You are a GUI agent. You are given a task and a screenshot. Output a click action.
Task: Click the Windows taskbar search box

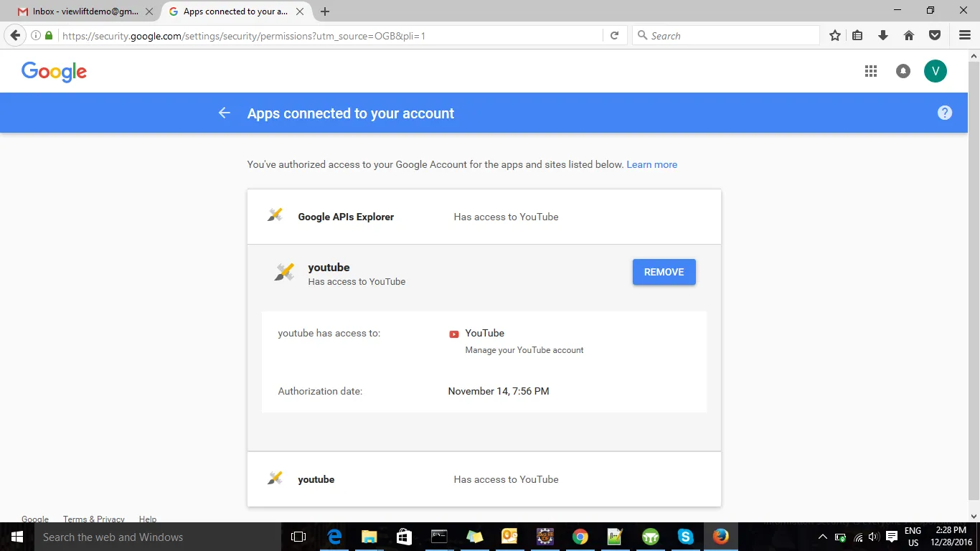pyautogui.click(x=158, y=537)
